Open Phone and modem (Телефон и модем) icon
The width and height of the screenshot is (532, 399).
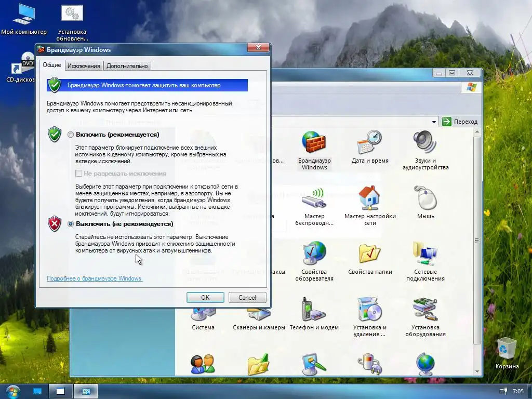pos(314,314)
